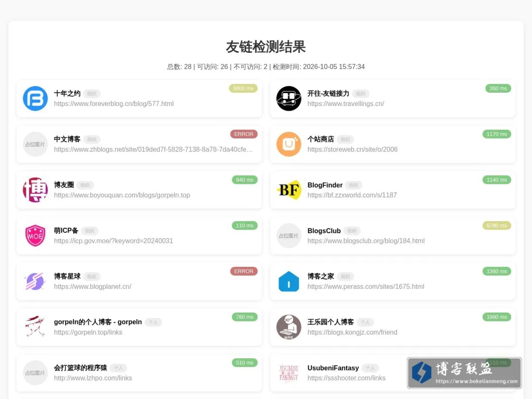Click the 博客星球 purple planet logo
Screen dimensions: 532x399
(35, 281)
